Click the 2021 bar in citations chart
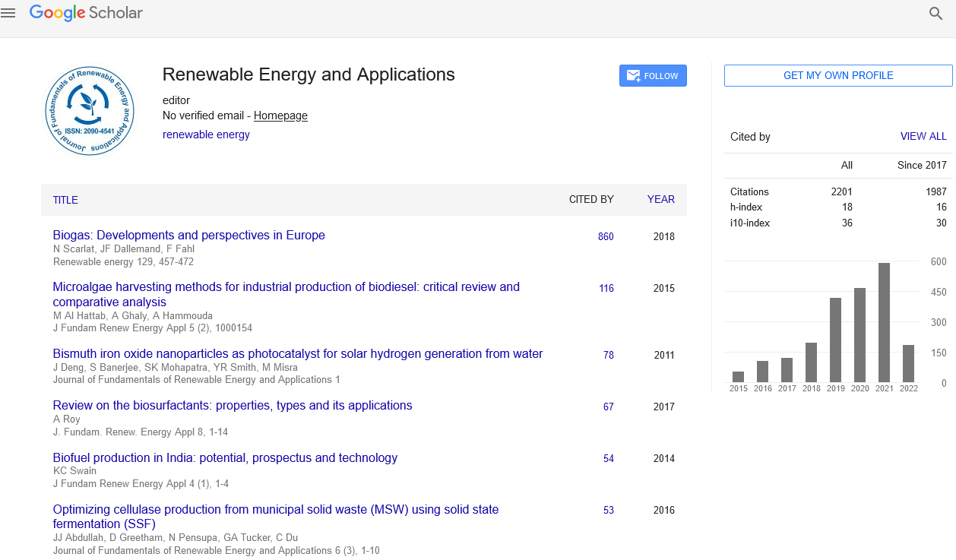956x560 pixels. 884,322
